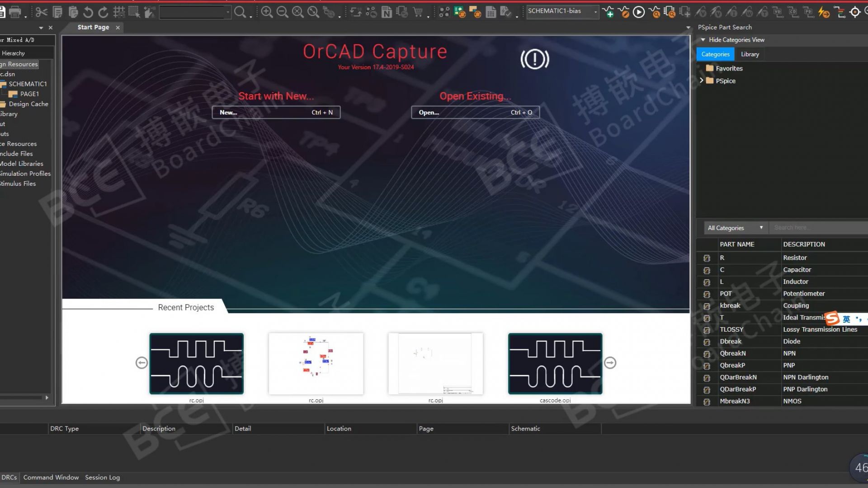This screenshot has height=488, width=868.
Task: Click the Copy icon in the toolbar
Action: tap(57, 12)
